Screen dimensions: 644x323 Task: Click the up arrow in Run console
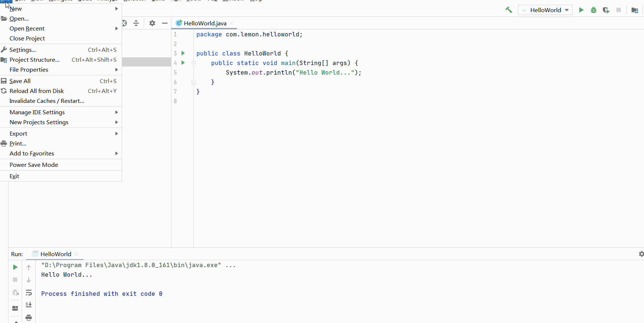tap(29, 268)
